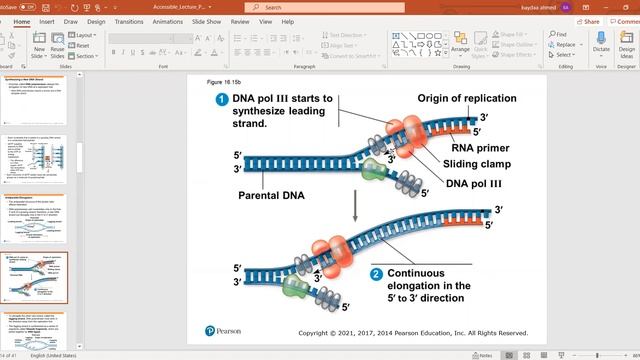The height and width of the screenshot is (360, 640).
Task: Open the file name dropdown in title bar
Action: pos(210,7)
